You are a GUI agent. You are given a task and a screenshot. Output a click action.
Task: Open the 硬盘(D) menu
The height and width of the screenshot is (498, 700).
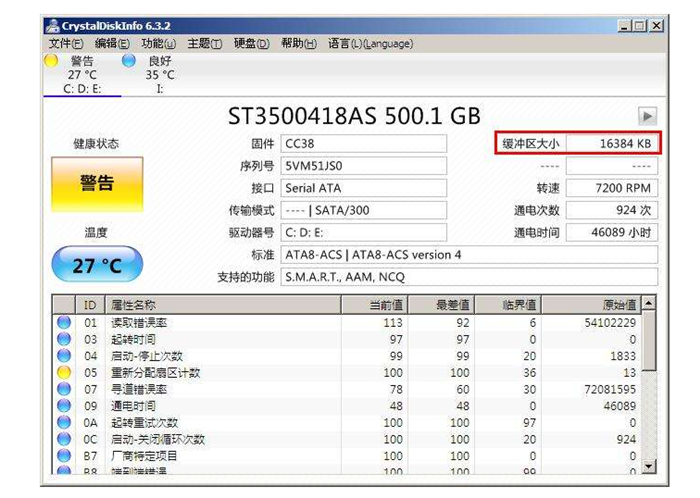[x=252, y=44]
